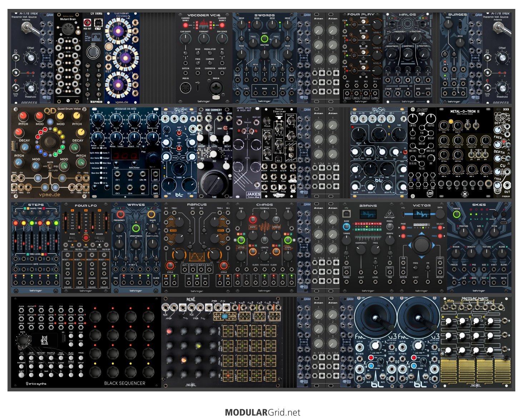The width and height of the screenshot is (526, 420).
Task: Select the STRUM jack on Halos
Action: pos(388,94)
